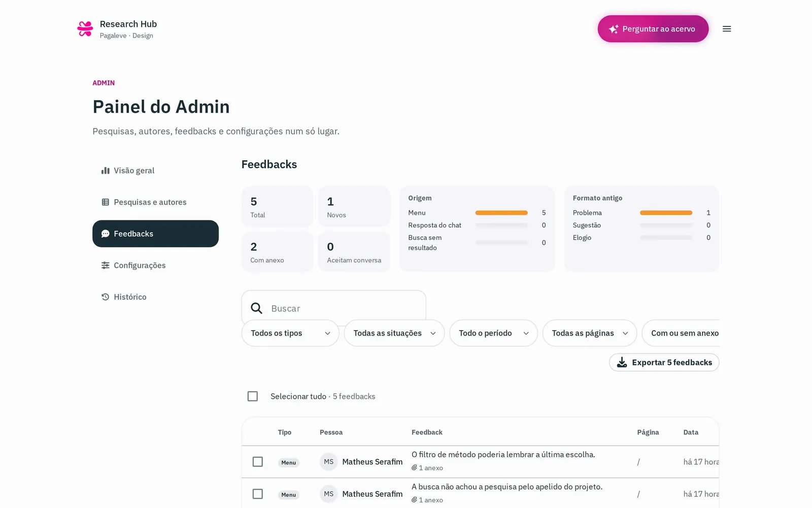Click Exportar 5 feedbacks button
The height and width of the screenshot is (508, 812).
pos(664,362)
